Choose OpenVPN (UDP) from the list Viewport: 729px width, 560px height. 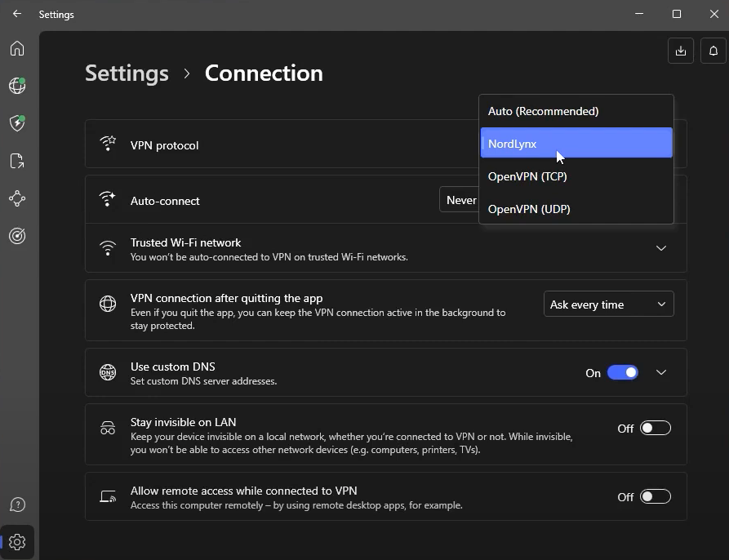pyautogui.click(x=576, y=209)
